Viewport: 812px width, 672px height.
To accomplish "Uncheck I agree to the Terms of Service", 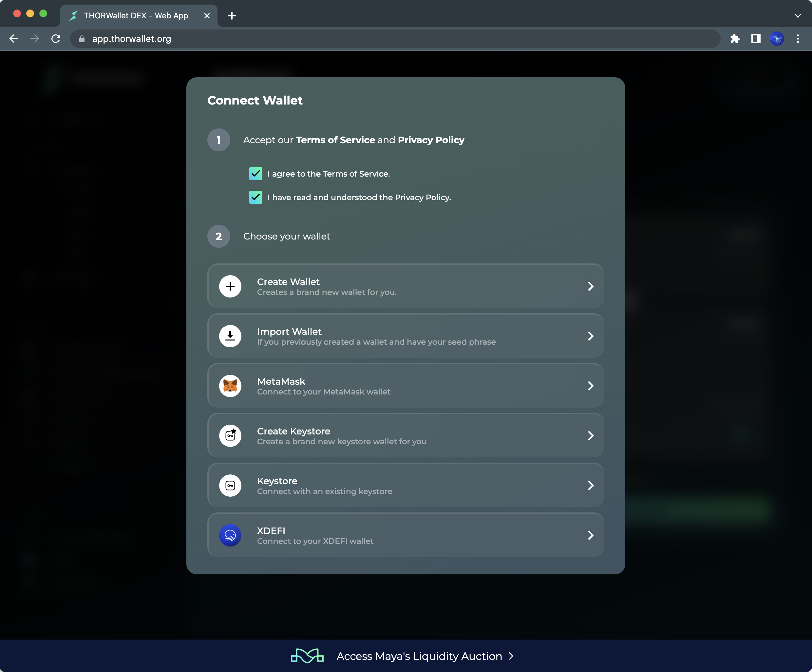I will [255, 174].
